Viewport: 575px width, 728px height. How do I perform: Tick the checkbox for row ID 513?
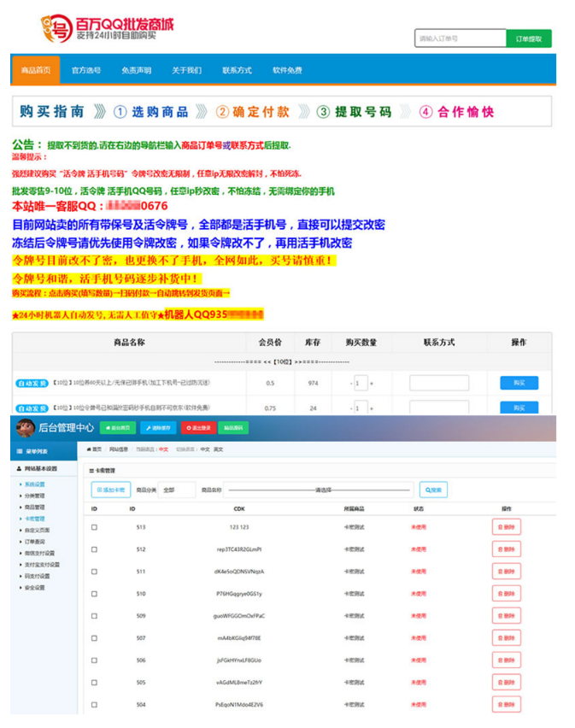click(95, 527)
